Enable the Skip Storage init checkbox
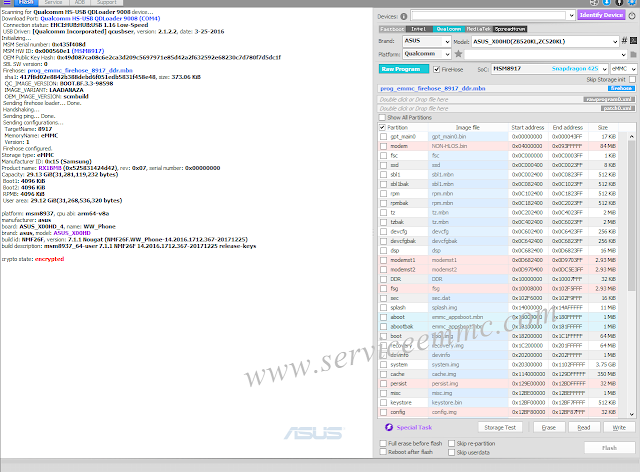Image resolution: width=640 pixels, height=472 pixels. click(632, 79)
